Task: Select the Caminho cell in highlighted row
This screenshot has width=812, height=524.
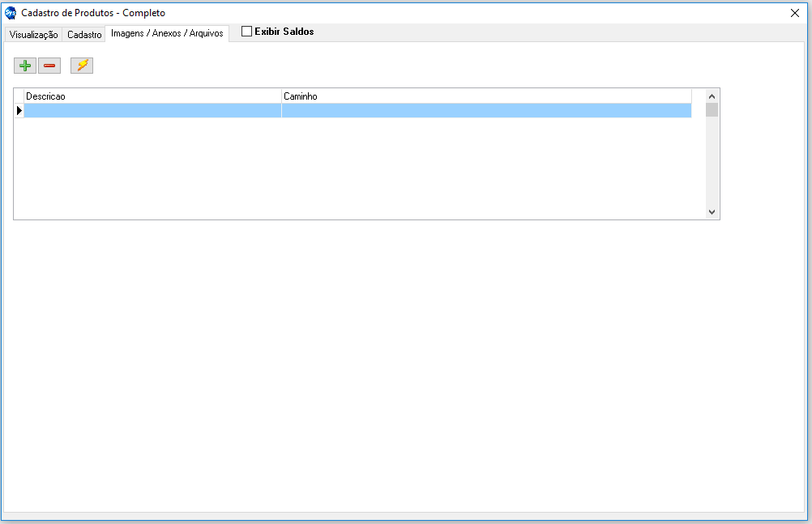Action: point(486,110)
